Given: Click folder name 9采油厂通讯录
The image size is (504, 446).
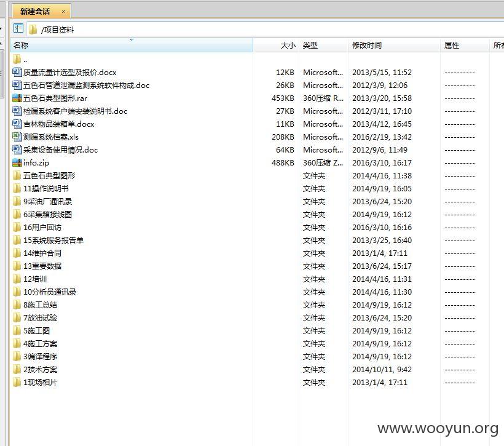Looking at the screenshot, I should point(47,201).
